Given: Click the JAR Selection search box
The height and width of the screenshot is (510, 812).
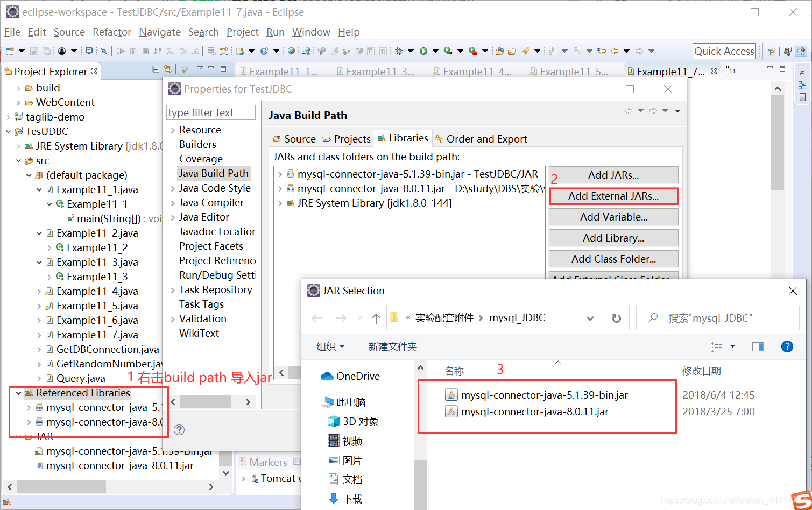Looking at the screenshot, I should (717, 318).
